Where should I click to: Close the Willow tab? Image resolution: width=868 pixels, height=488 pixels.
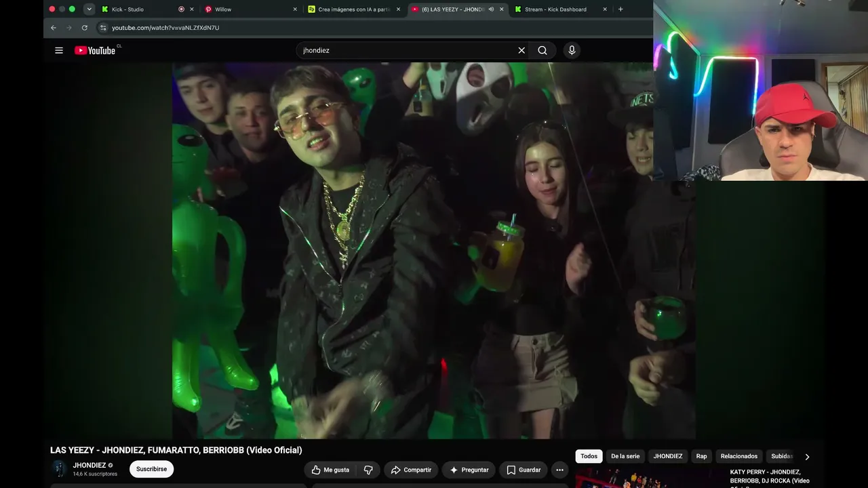[x=295, y=9]
